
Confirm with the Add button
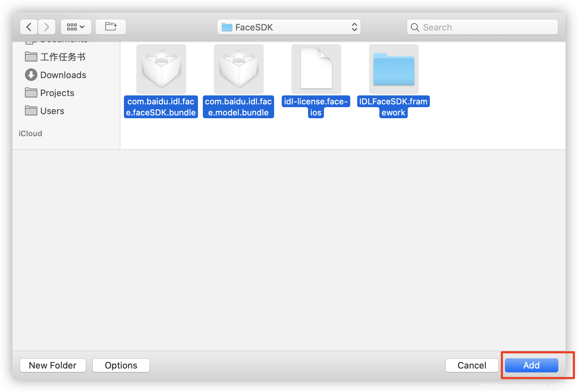click(532, 365)
